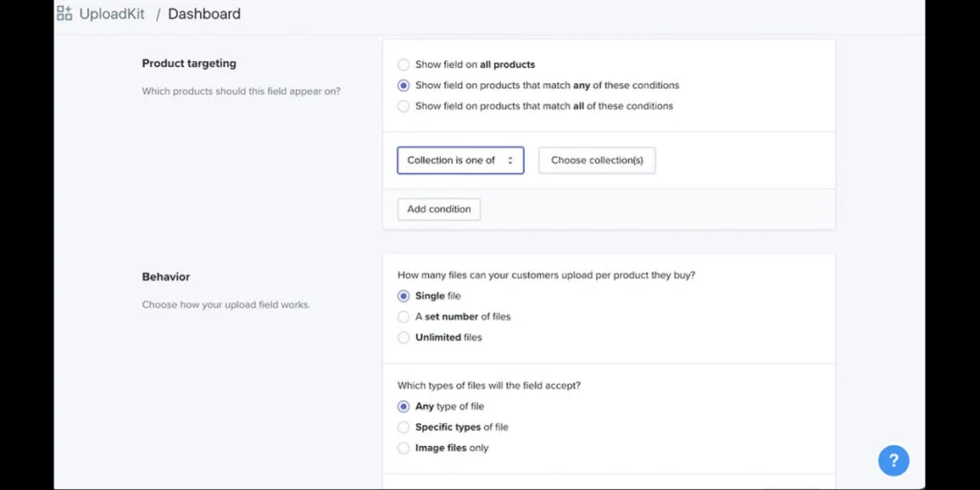Click the 'Add condition' button
Viewport: 980px width, 490px height.
click(438, 209)
